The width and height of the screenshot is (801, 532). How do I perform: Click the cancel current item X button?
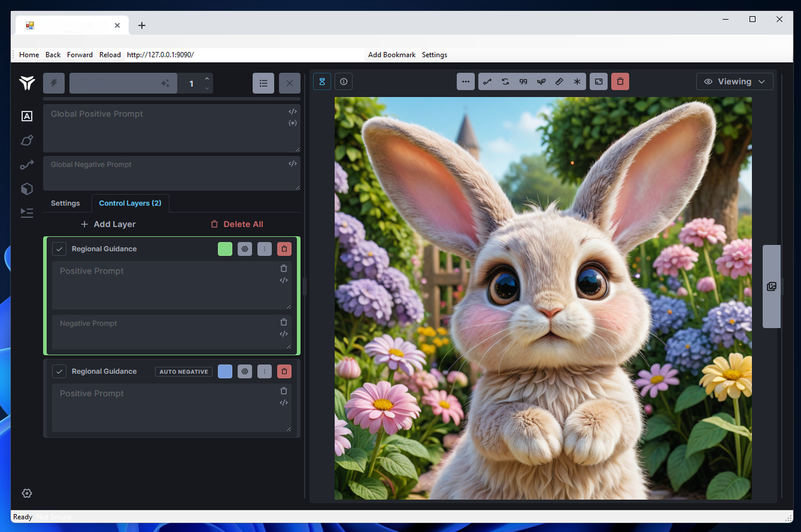pyautogui.click(x=289, y=83)
